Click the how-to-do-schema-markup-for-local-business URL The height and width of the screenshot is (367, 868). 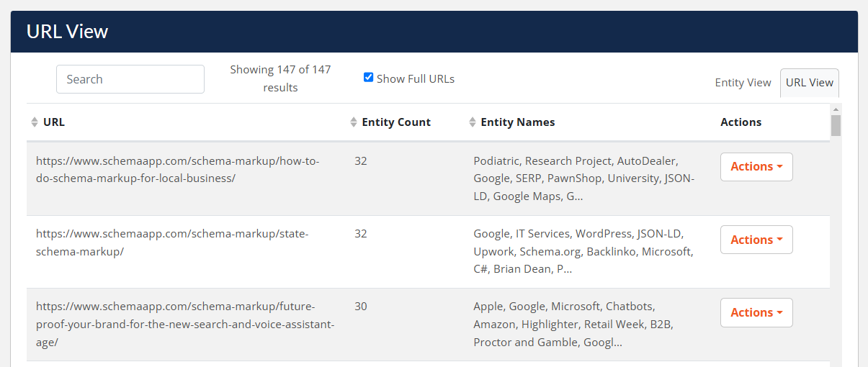coord(178,169)
